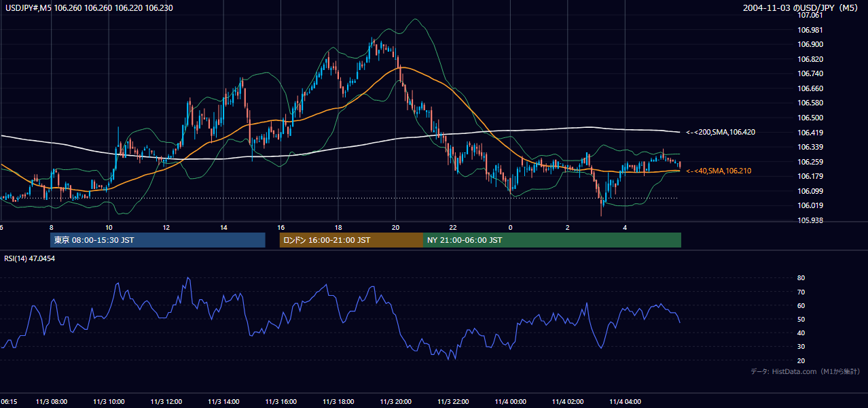Click the RSI 30 level label
The height and width of the screenshot is (408, 868).
click(801, 347)
